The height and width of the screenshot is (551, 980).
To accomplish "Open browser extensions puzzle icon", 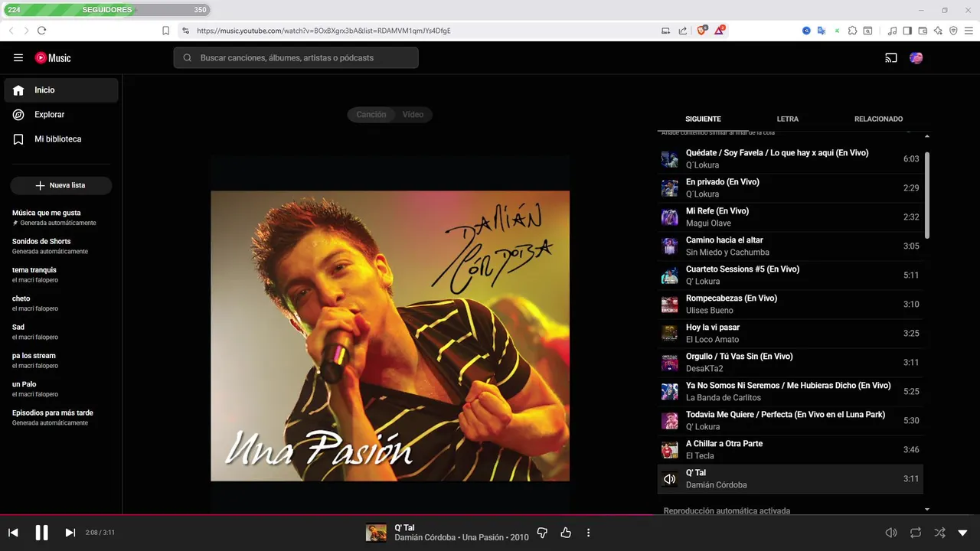I will 852,31.
